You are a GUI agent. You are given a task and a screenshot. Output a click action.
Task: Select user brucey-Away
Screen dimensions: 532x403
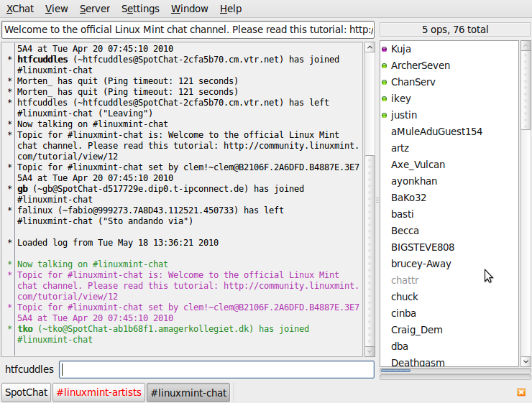449,264
